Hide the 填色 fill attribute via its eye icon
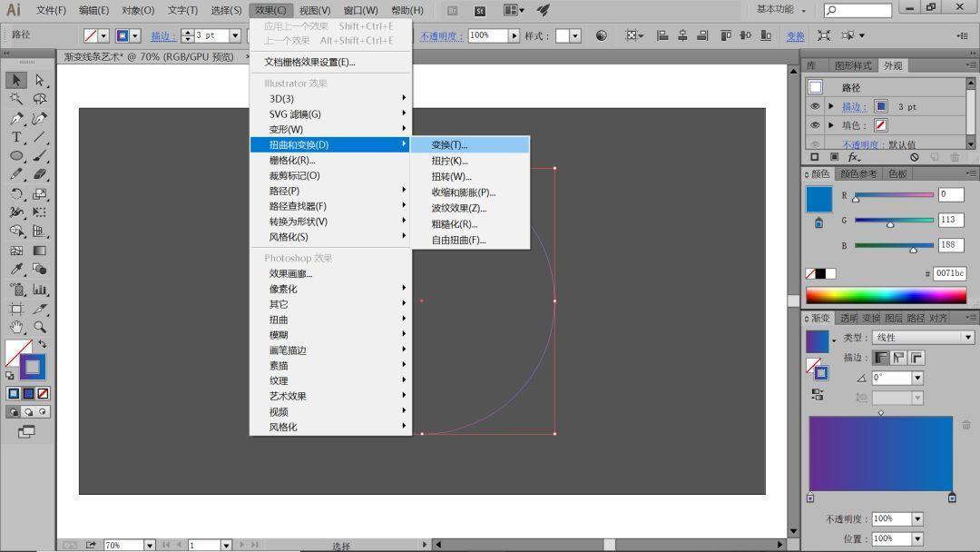The width and height of the screenshot is (980, 552). coord(814,125)
